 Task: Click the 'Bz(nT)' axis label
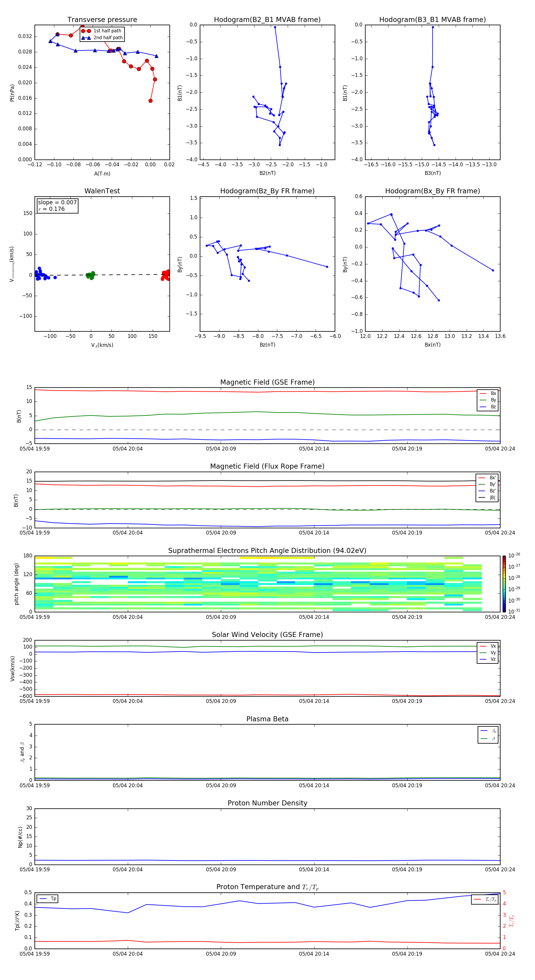tap(267, 345)
